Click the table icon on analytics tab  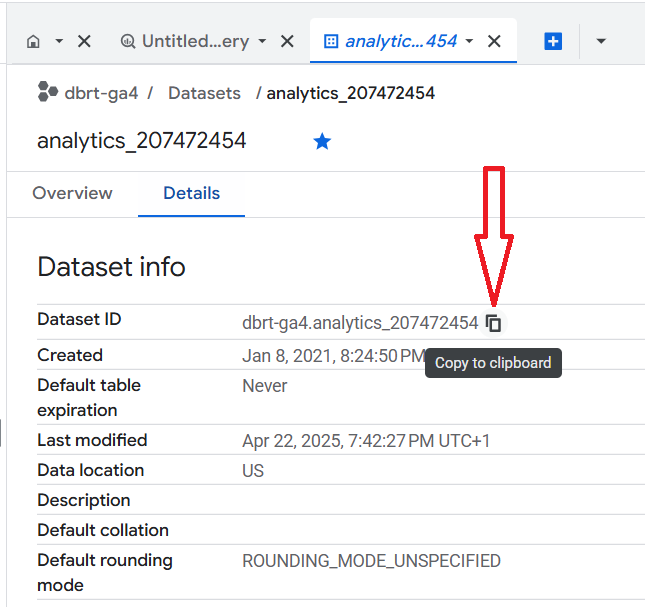[331, 42]
